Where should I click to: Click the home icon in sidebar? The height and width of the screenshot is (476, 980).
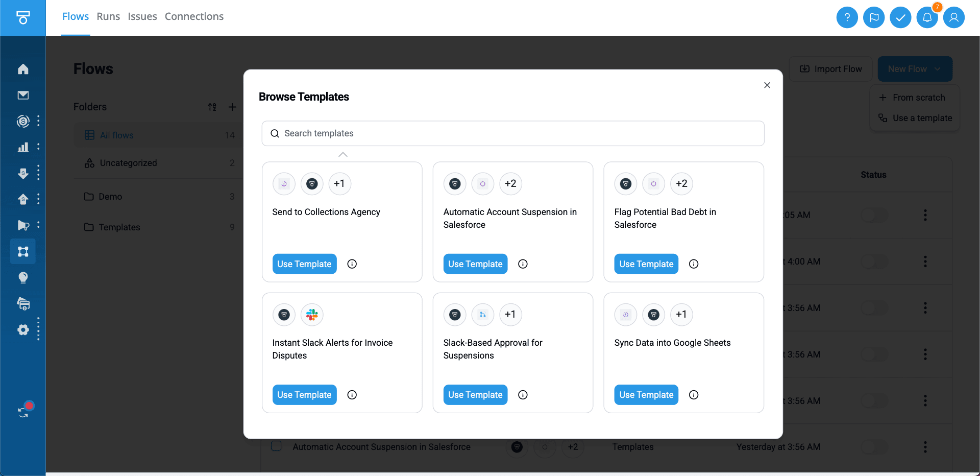[23, 69]
